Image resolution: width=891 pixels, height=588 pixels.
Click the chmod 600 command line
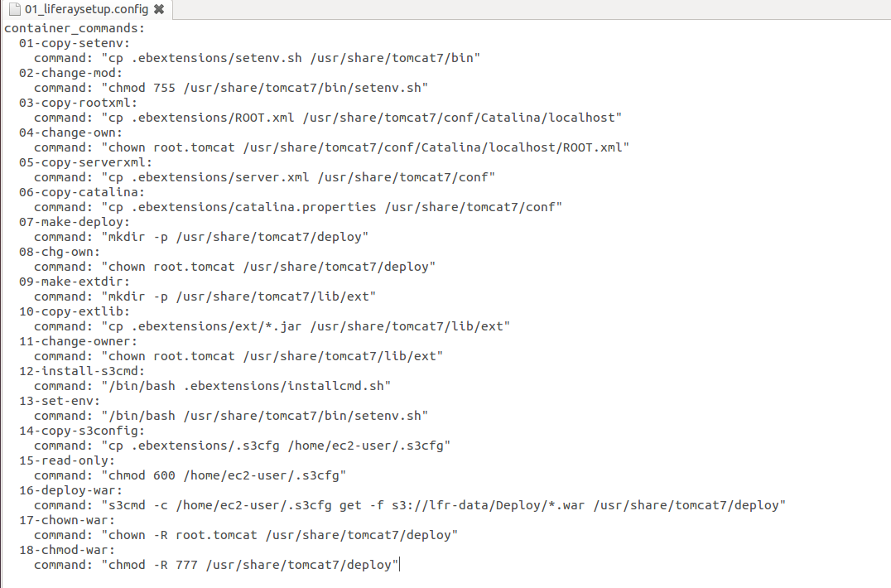(190, 475)
